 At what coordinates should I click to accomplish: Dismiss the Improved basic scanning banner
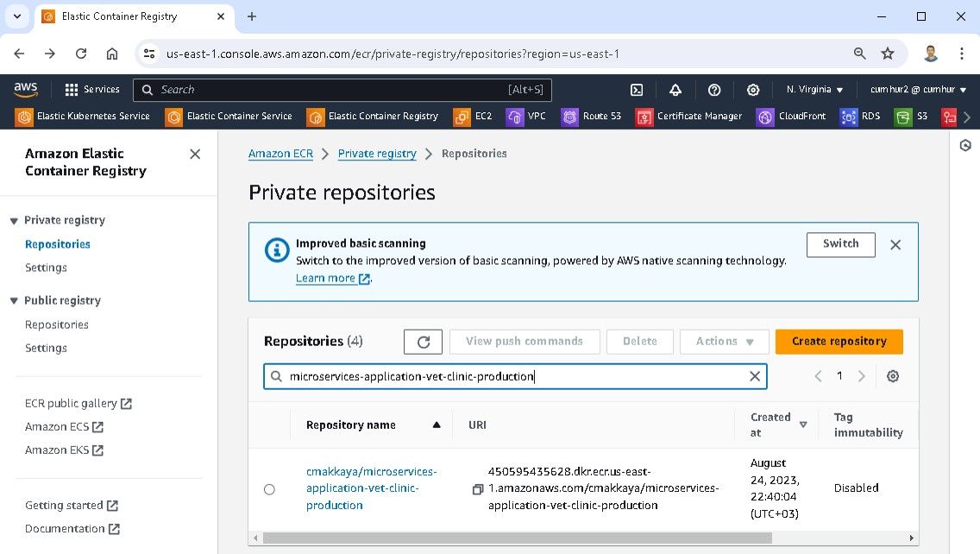(895, 245)
